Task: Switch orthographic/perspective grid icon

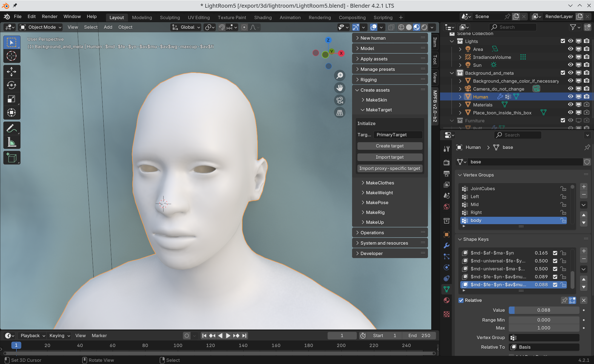Action: (x=340, y=112)
